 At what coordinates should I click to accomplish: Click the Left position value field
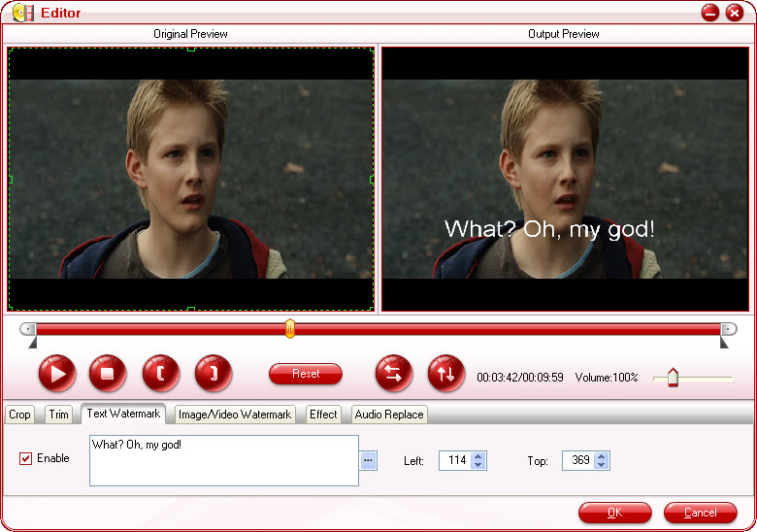click(x=455, y=460)
